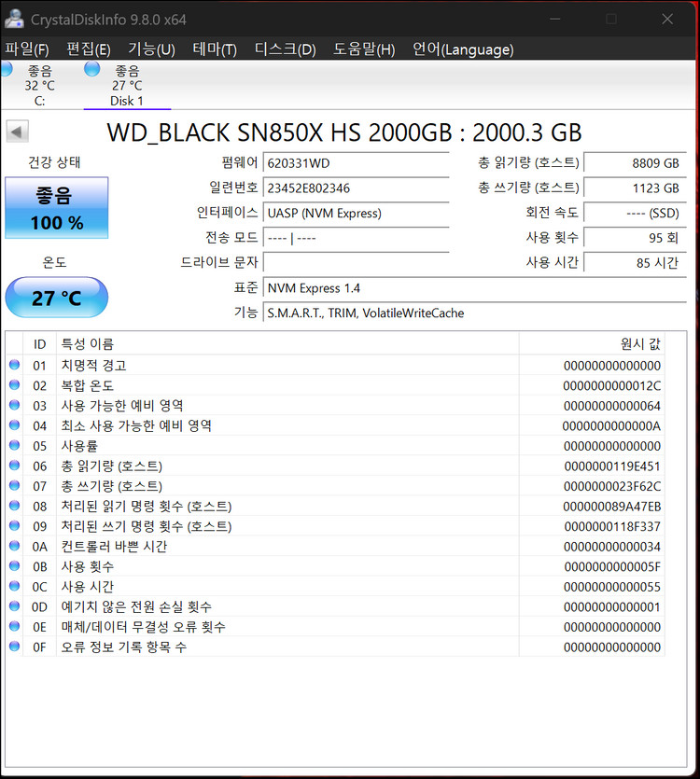700x779 pixels.
Task: Click the raw value 000000118F337
Action: coord(612,526)
